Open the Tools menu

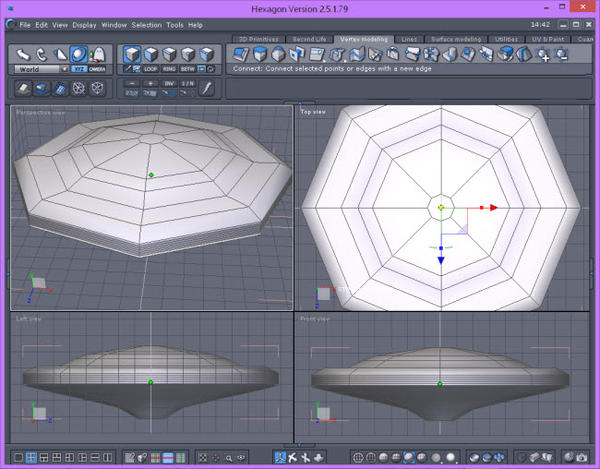point(175,24)
